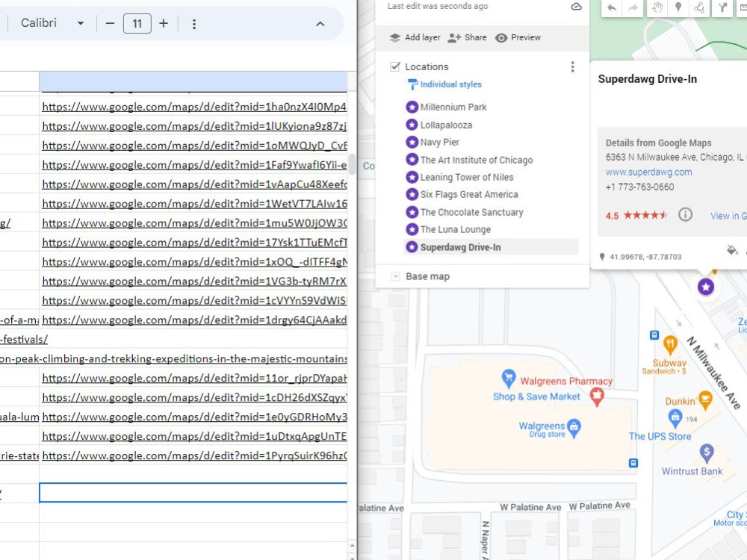Select The Luna Lounge item
This screenshot has height=560, width=747.
coord(456,229)
